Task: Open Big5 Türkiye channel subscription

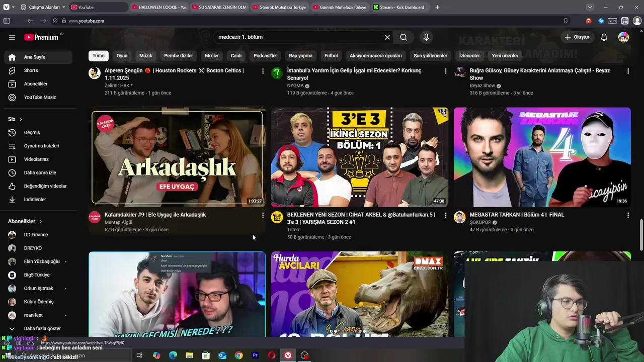Action: (x=38, y=275)
